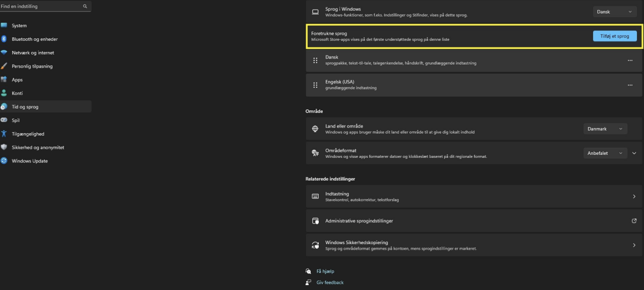Click the search magnifier icon
644x290 pixels.
coord(85,7)
